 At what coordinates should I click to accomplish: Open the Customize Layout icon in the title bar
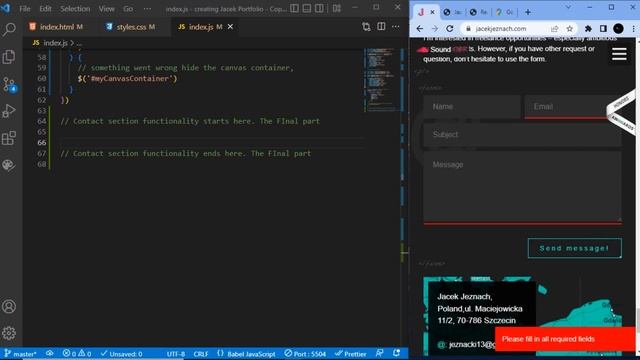(337, 8)
